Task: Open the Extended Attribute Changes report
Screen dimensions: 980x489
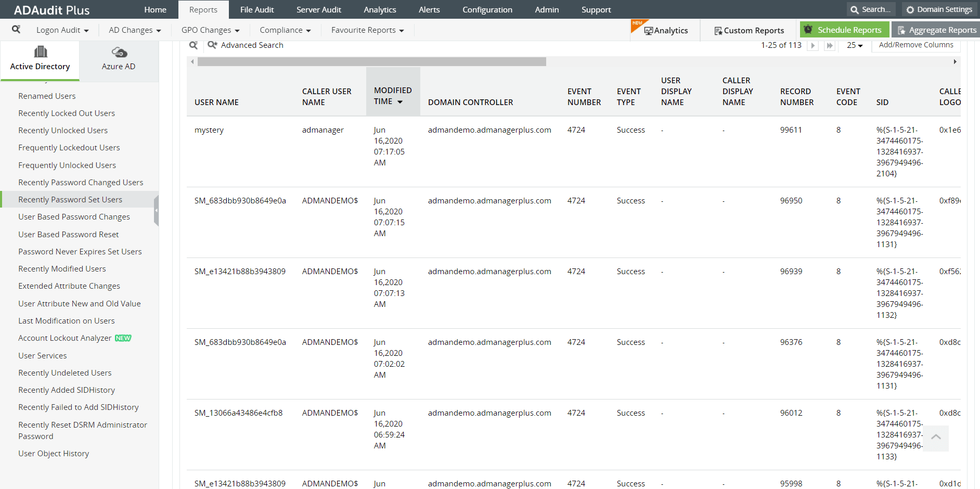Action: (x=69, y=286)
